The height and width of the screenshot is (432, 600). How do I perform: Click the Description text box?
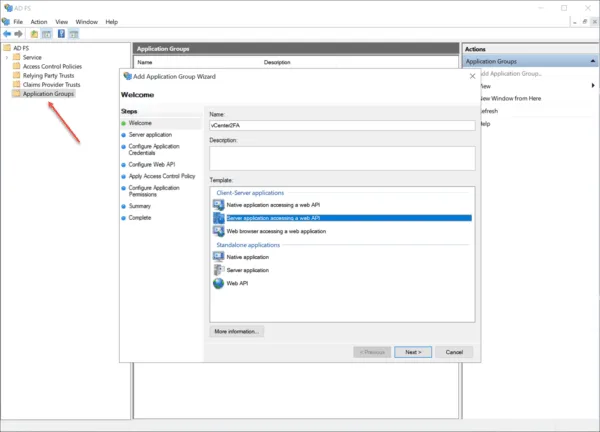342,158
